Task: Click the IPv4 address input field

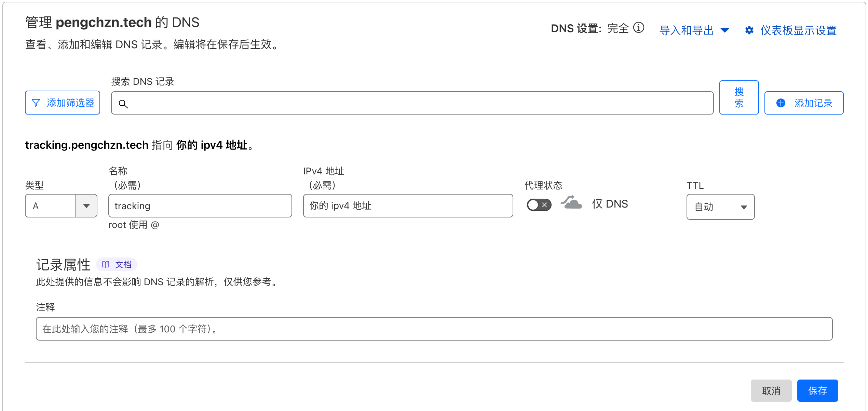Action: click(408, 206)
